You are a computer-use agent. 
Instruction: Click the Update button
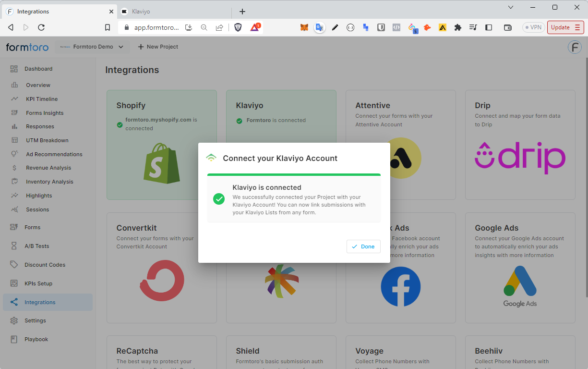click(565, 27)
